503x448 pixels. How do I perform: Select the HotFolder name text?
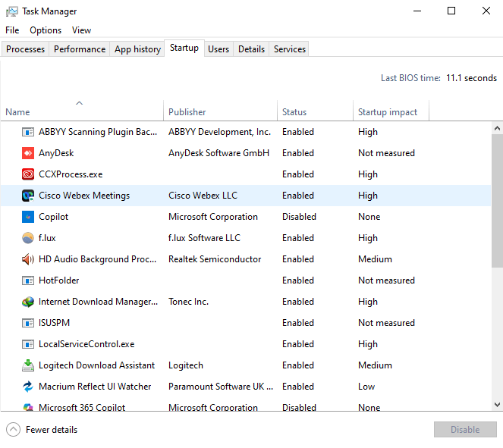click(x=58, y=280)
